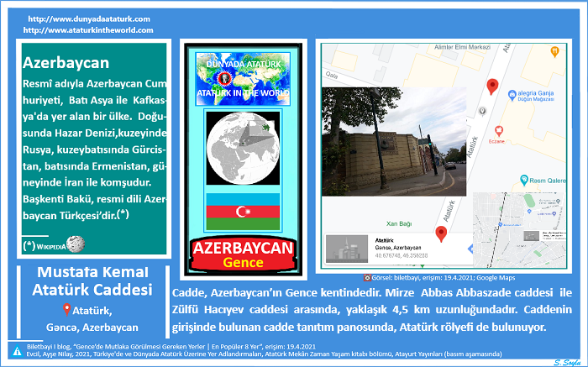Click the Rəsm Qalereya teal marker
This screenshot has height=367, width=588.
pyautogui.click(x=524, y=180)
